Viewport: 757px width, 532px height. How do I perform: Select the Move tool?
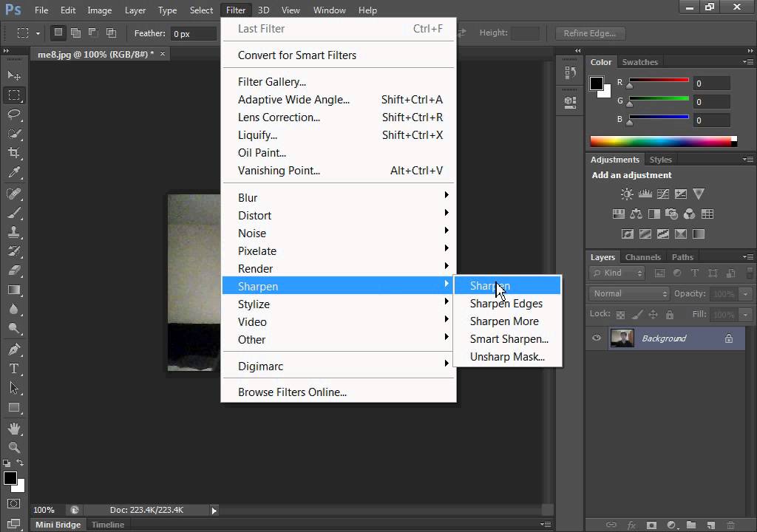[x=14, y=76]
